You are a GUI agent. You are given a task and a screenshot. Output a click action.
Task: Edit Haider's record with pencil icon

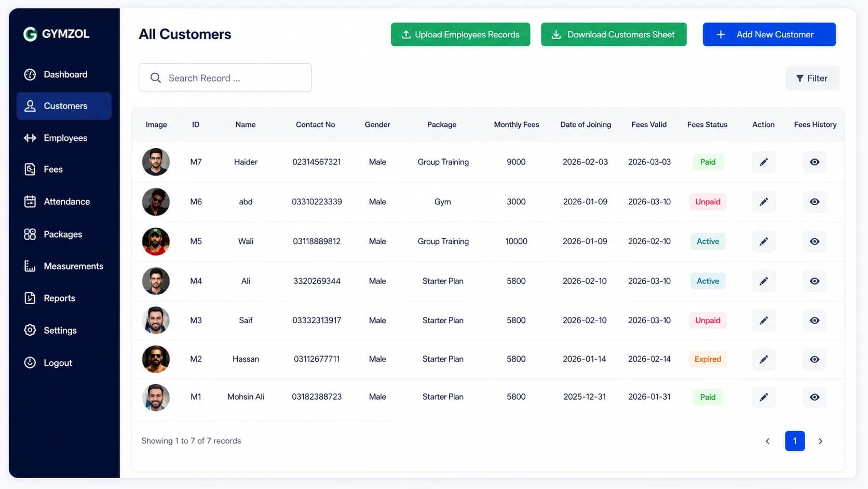click(x=764, y=162)
